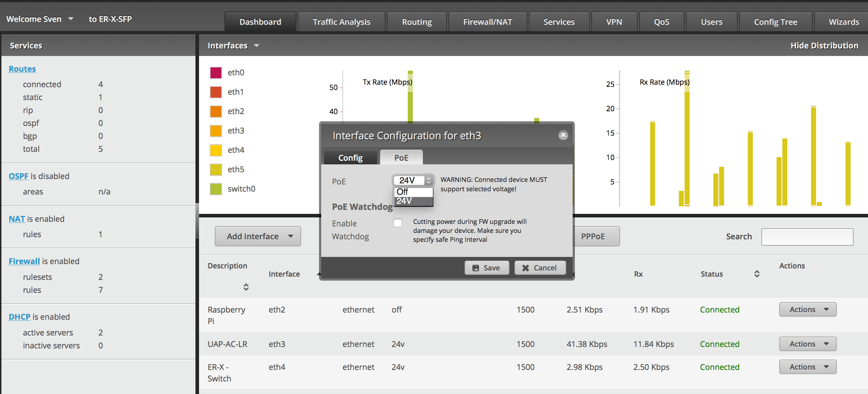This screenshot has height=394, width=868.
Task: Expand the Add Interface dropdown
Action: pyautogui.click(x=258, y=236)
